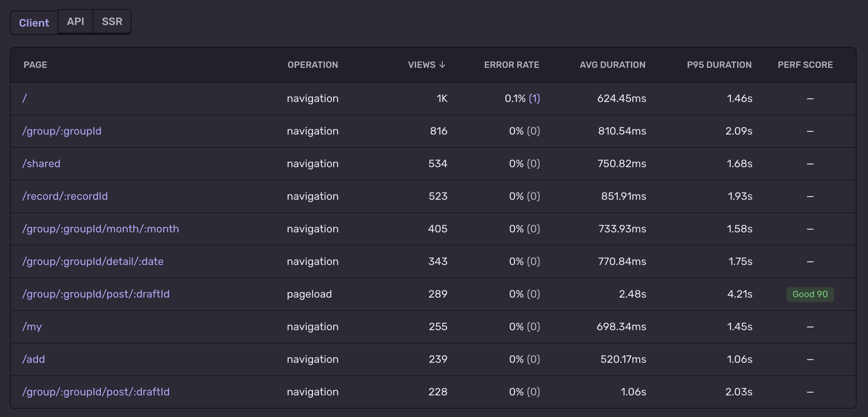Screen dimensions: 868x417
Task: Open the /group/:groupId/detail/:date link
Action: [93, 262]
